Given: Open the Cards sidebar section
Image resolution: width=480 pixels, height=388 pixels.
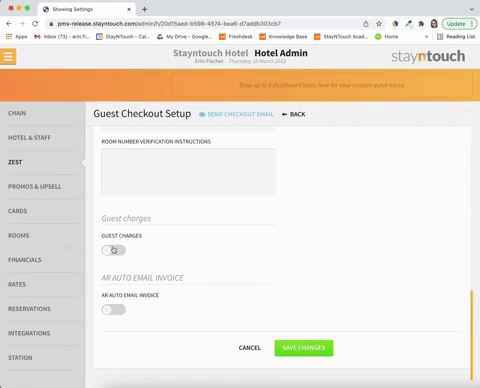Looking at the screenshot, I should [18, 211].
